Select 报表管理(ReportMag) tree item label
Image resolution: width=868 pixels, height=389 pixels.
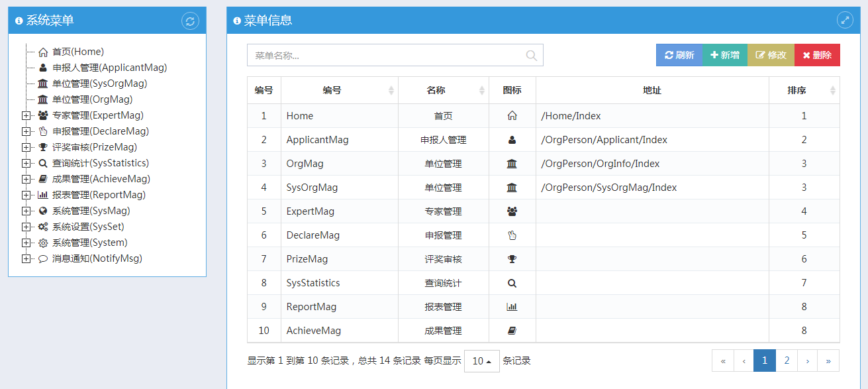coord(99,195)
